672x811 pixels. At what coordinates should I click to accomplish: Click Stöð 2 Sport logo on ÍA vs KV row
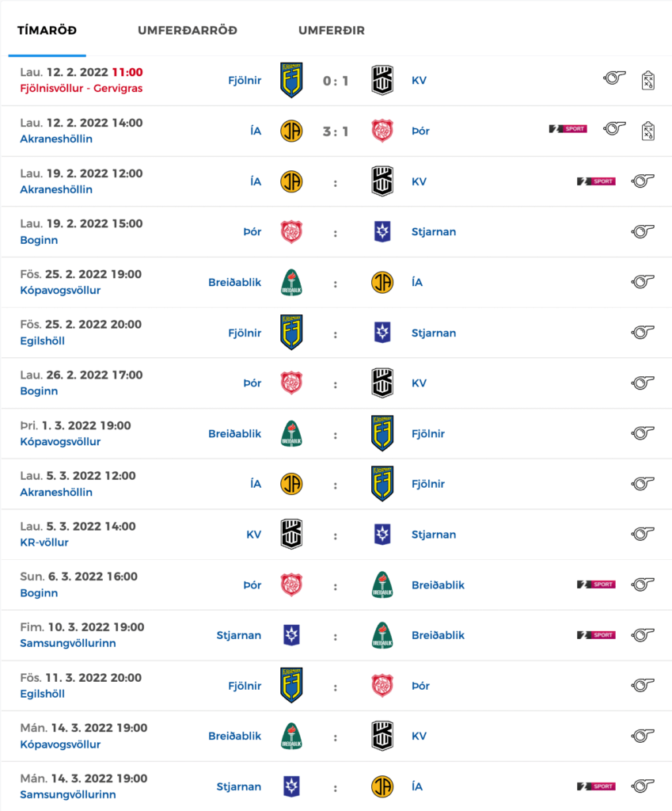pos(596,181)
